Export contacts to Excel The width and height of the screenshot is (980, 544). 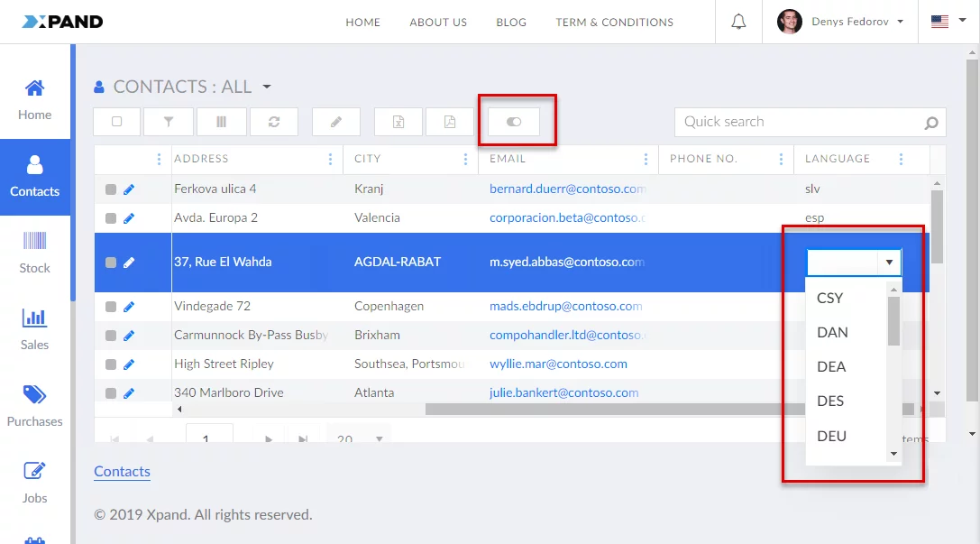(398, 122)
